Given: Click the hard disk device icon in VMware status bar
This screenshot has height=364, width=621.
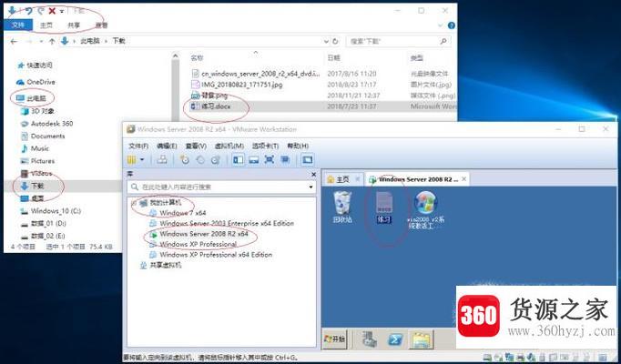Looking at the screenshot, I should (486, 358).
